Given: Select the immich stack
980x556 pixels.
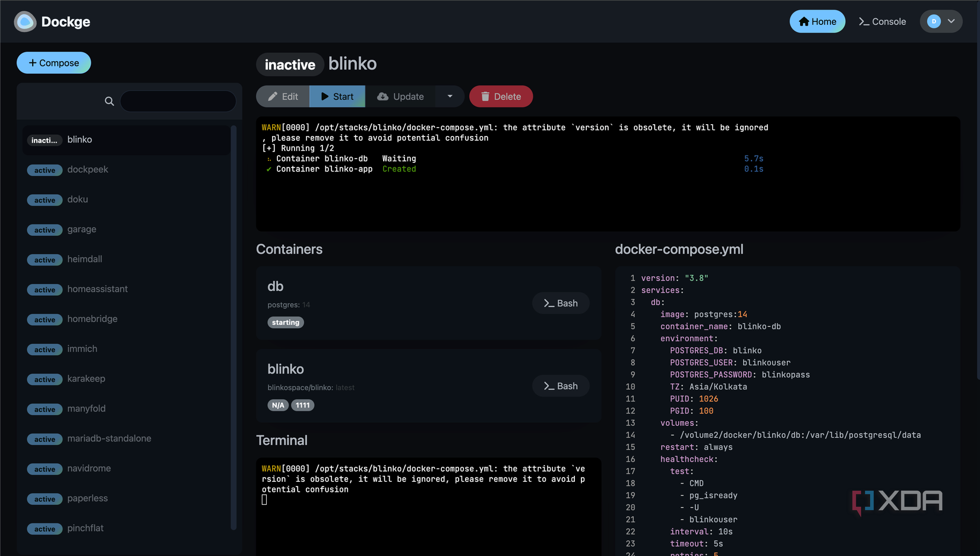Looking at the screenshot, I should (127, 349).
